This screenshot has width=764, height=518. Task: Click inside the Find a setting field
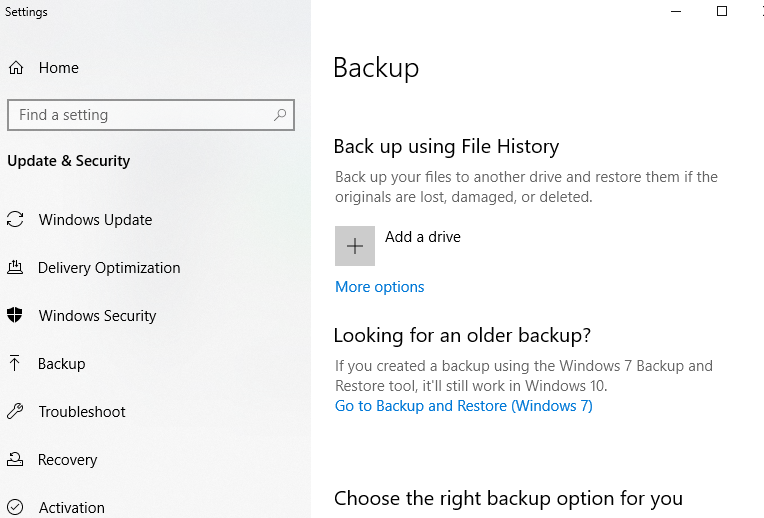151,115
